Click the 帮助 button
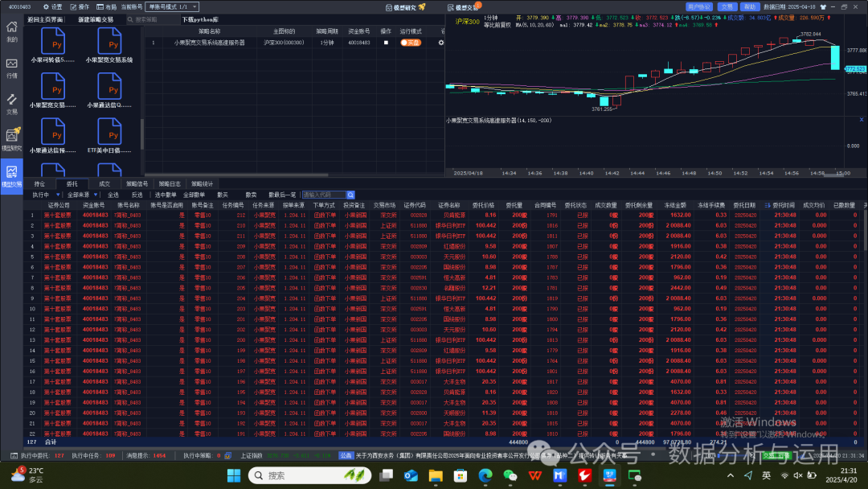The image size is (868, 489). click(750, 7)
